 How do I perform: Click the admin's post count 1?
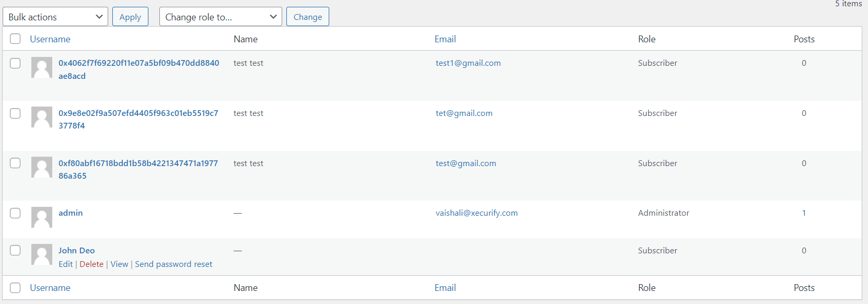pos(804,213)
